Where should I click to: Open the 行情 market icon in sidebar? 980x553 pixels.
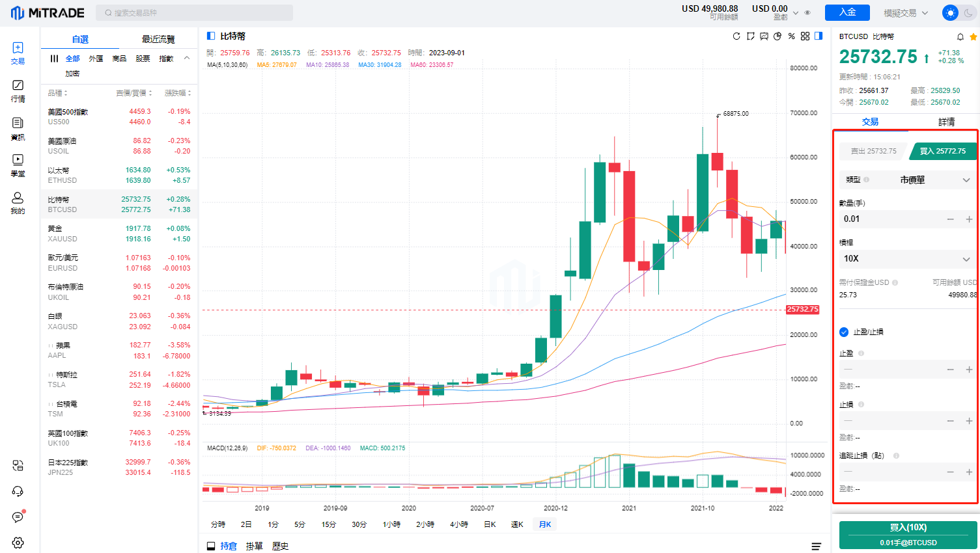tap(18, 91)
